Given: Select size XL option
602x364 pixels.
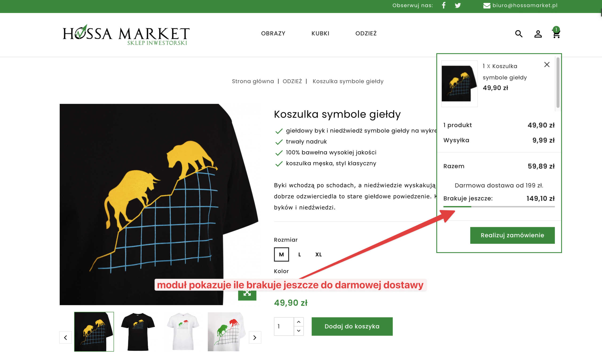Looking at the screenshot, I should pyautogui.click(x=319, y=255).
